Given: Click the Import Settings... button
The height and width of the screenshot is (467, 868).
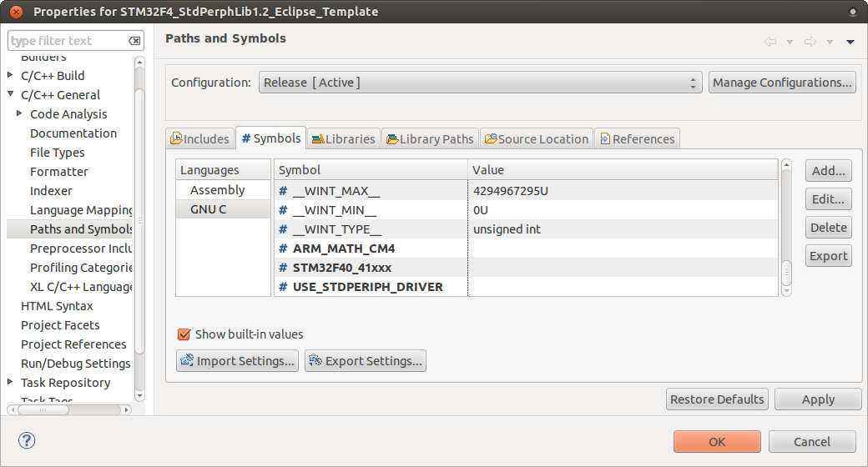Looking at the screenshot, I should [238, 361].
